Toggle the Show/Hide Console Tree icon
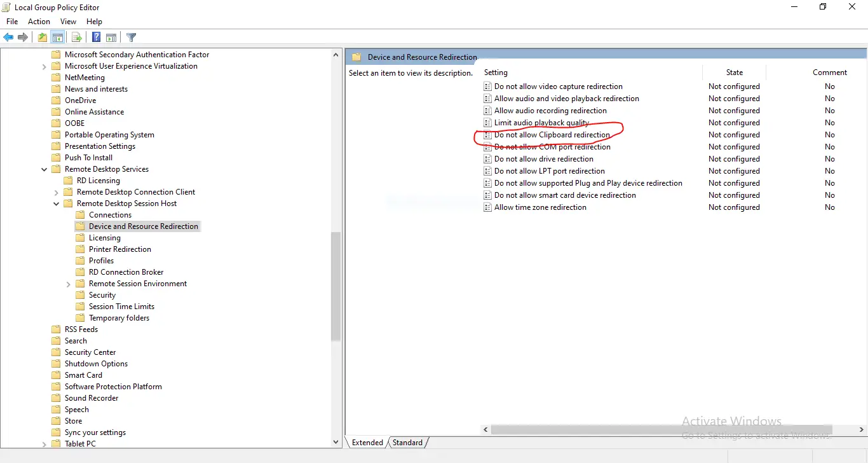The image size is (868, 463). tap(58, 37)
